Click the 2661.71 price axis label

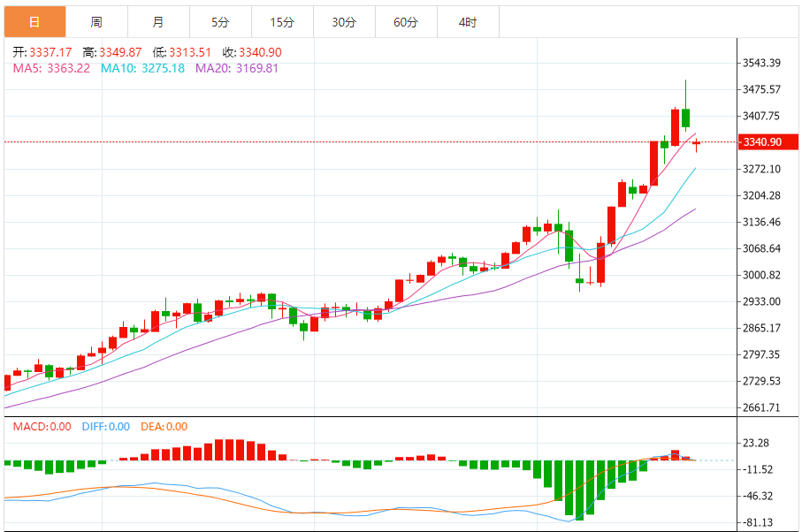(x=761, y=407)
